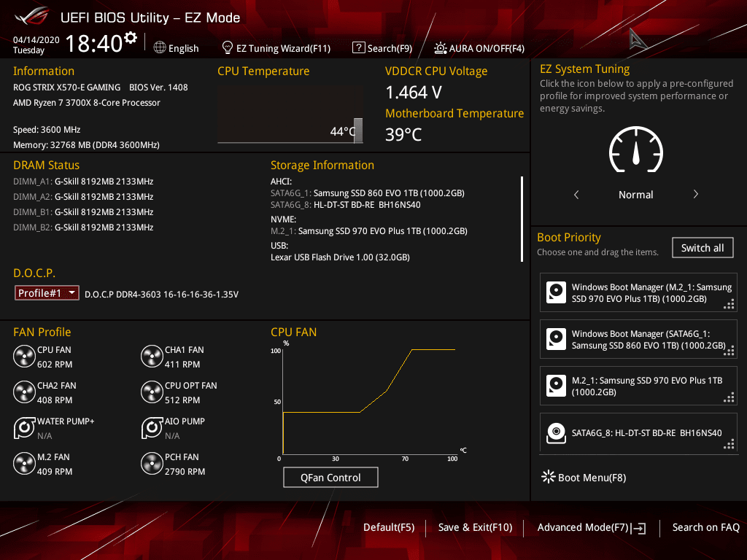
Task: Click M.2_1 Samsung SSD 970 storage row
Action: click(x=368, y=231)
